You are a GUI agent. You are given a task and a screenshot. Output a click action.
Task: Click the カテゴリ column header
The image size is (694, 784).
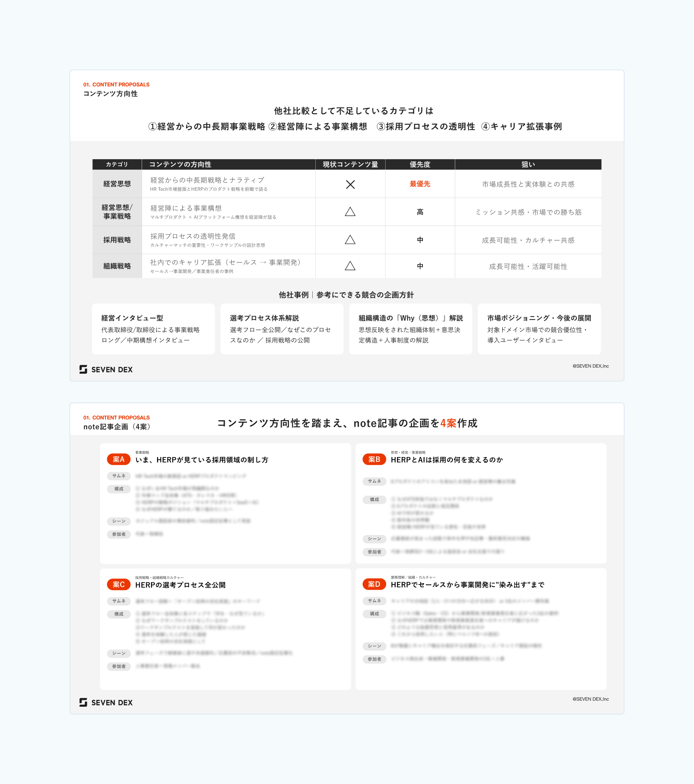pos(117,164)
